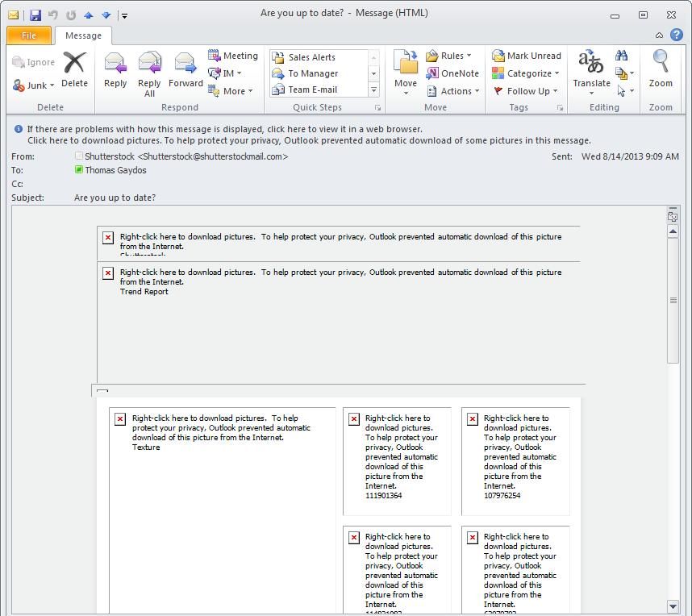This screenshot has height=616, width=692.
Task: Open the File tab
Action: (29, 35)
